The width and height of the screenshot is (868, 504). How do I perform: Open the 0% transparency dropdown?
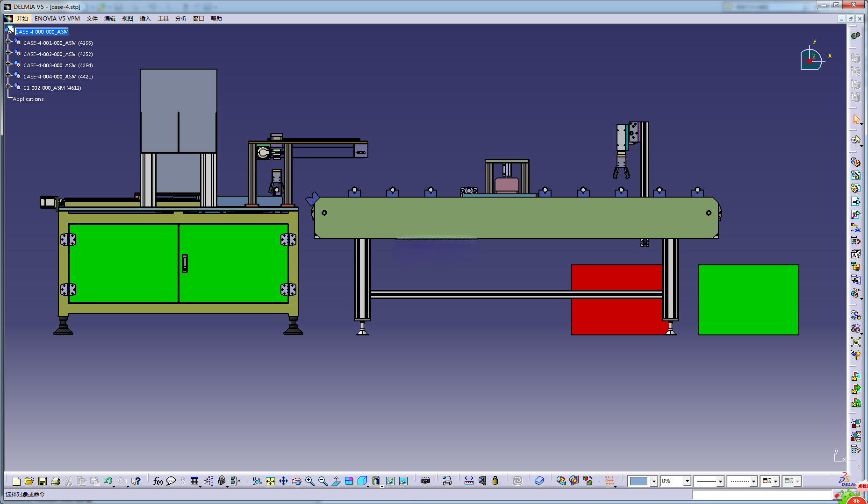687,481
